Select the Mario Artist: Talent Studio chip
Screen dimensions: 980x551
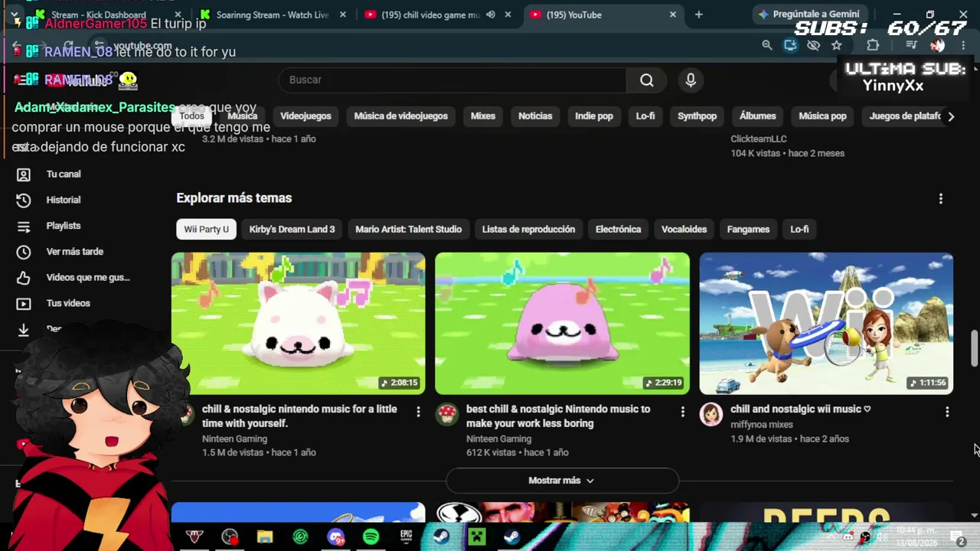408,230
